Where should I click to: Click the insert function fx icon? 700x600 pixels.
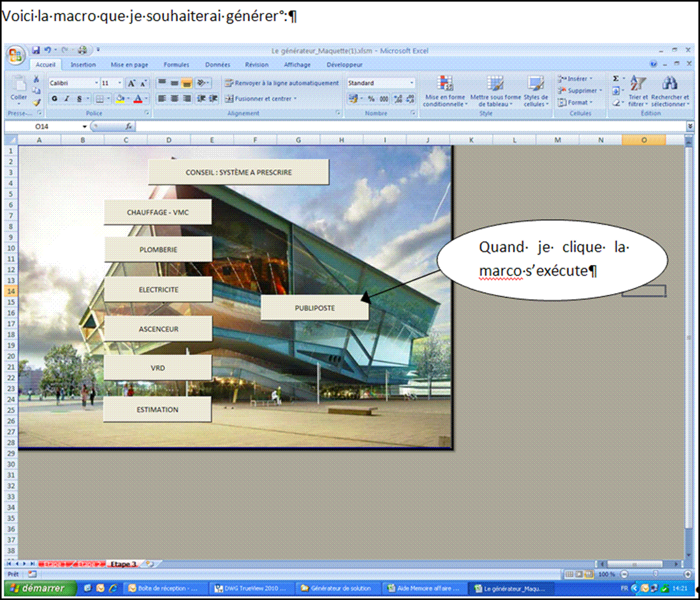128,127
